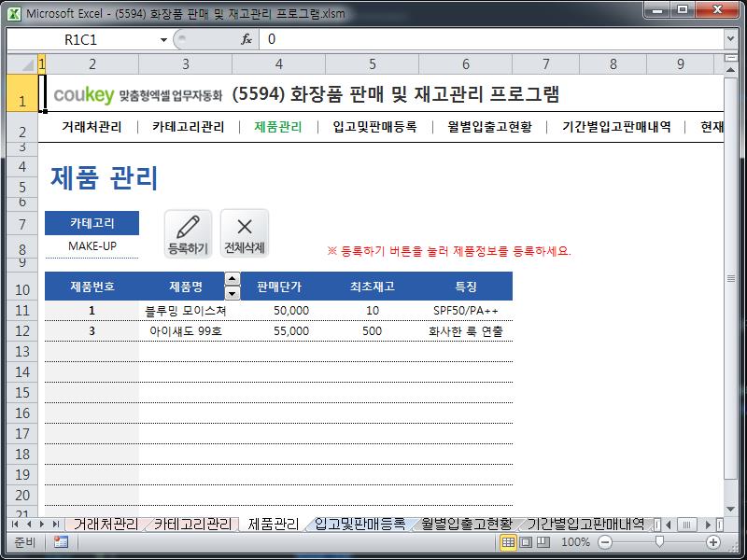Switch to the 카테고리관리 sheet tab

coord(192,525)
